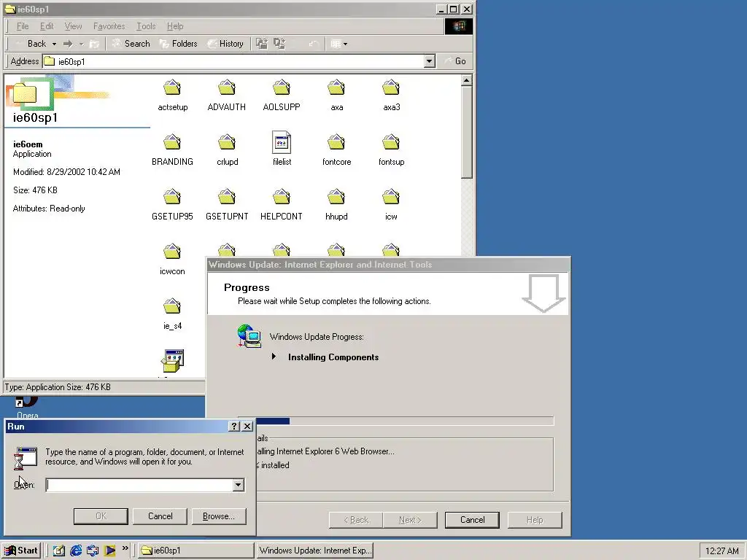
Task: Click the scroll up arrow in Explorer
Action: tap(466, 80)
